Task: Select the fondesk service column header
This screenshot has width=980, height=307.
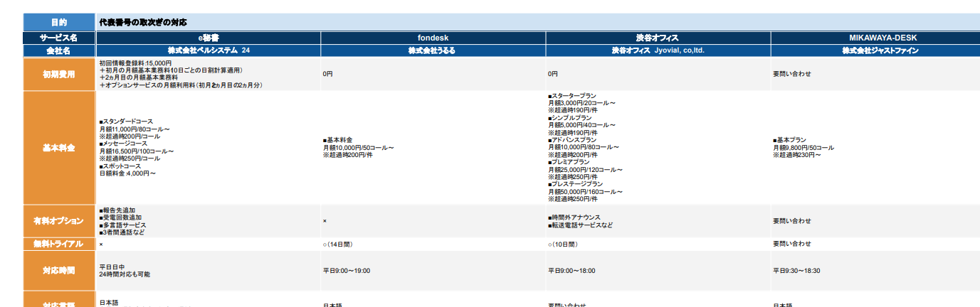Action: [x=433, y=38]
